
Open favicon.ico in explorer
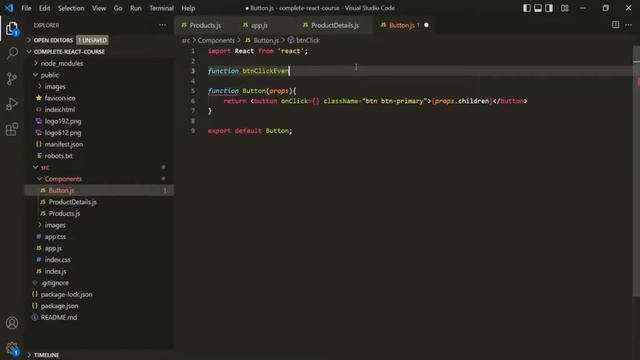[60, 98]
